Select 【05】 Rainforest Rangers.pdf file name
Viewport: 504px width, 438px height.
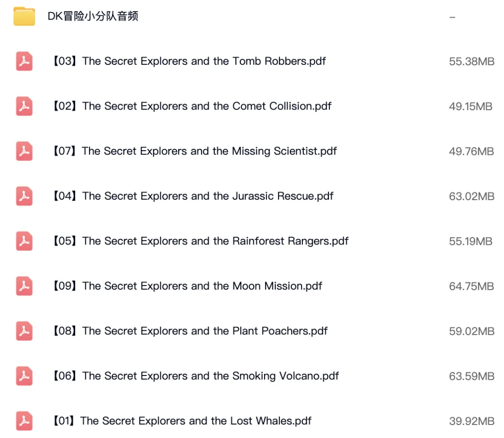(x=200, y=241)
